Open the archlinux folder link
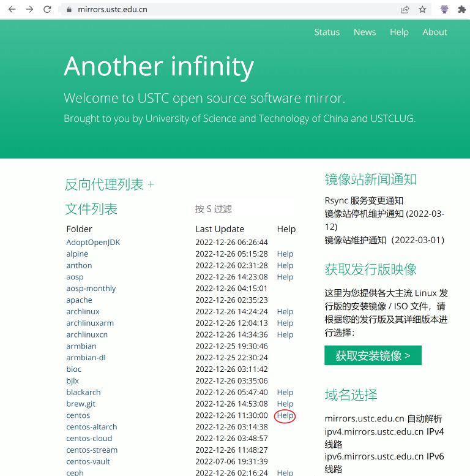470x476 pixels. point(83,311)
